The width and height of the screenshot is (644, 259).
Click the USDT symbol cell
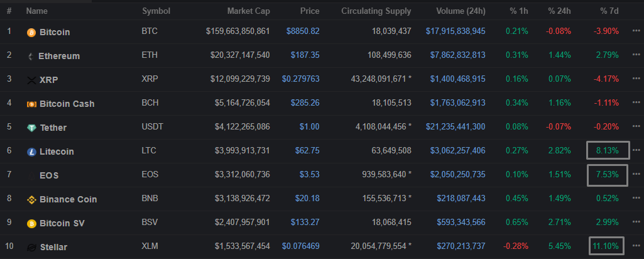153,126
